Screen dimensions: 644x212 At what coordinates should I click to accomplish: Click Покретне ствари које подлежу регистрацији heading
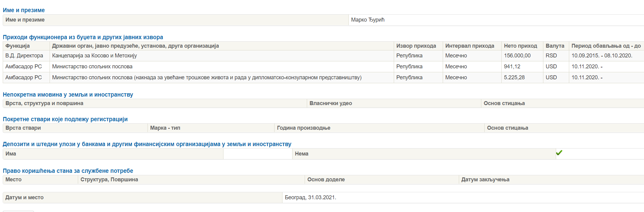click(65, 119)
